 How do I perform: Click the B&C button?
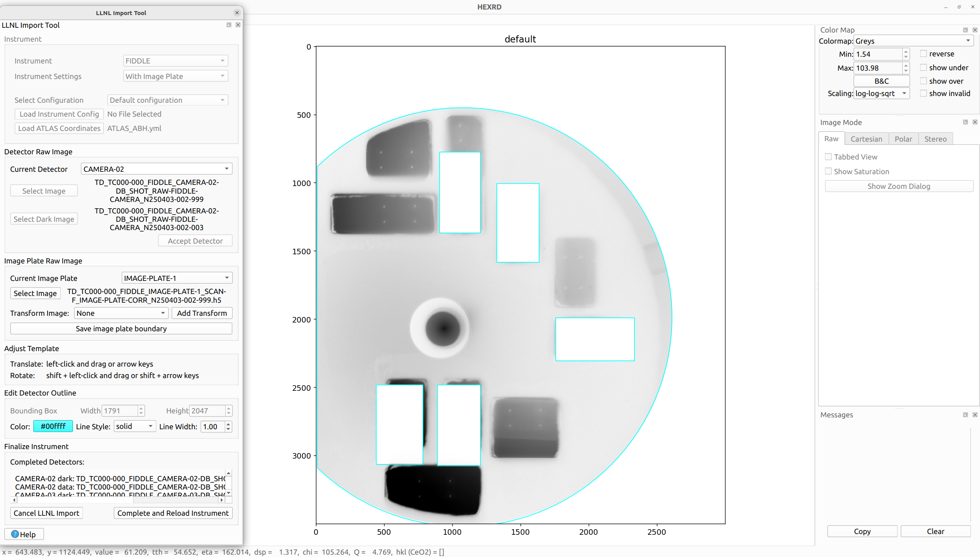click(x=881, y=81)
